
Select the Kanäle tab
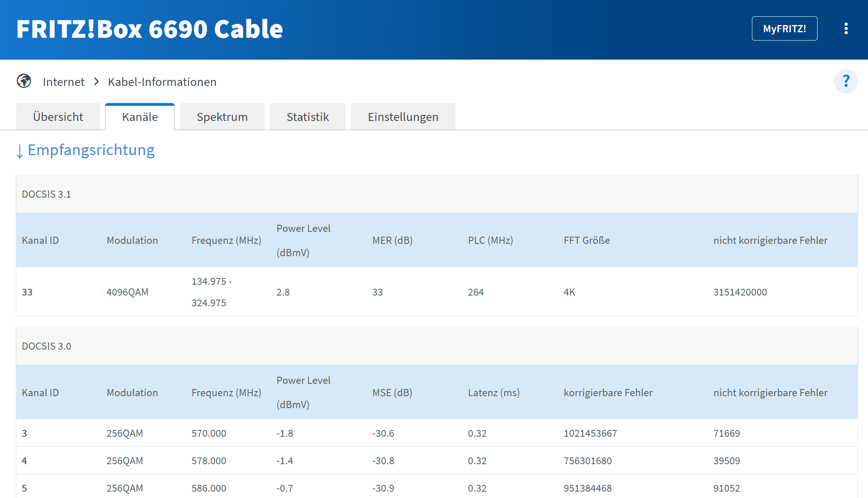140,117
